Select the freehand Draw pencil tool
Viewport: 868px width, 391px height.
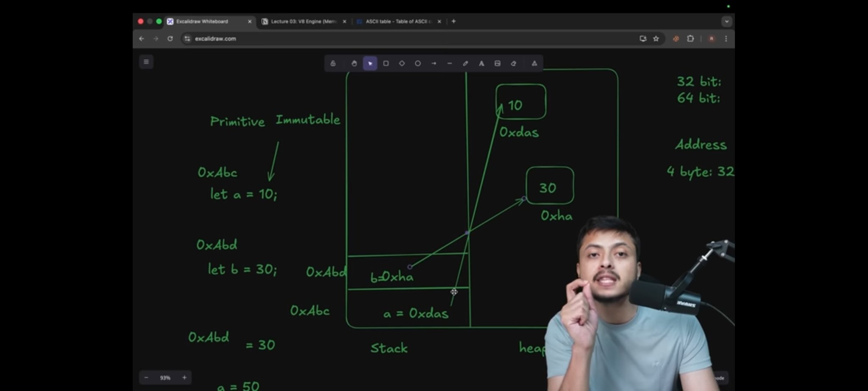click(465, 64)
